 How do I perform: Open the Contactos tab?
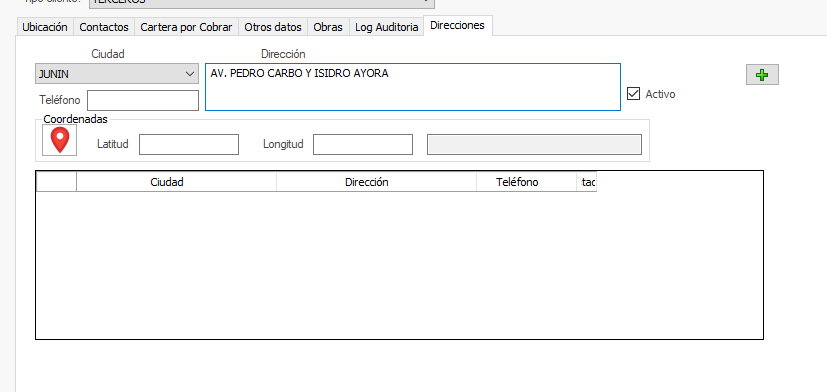pos(104,27)
